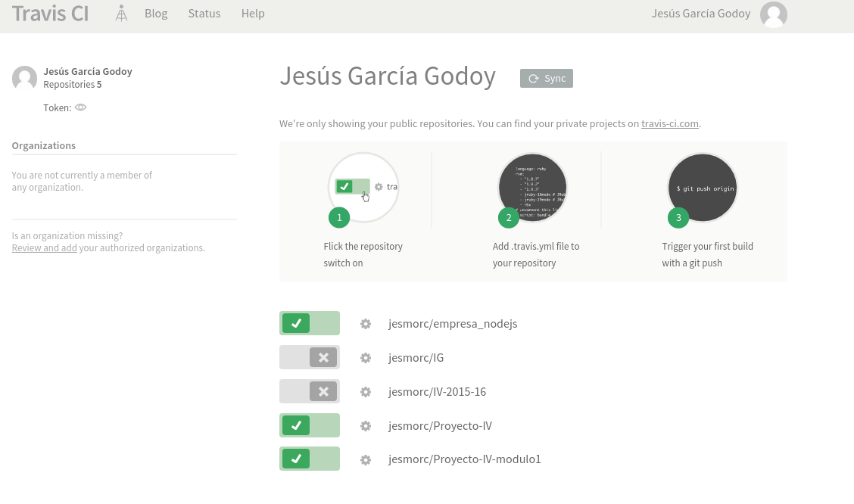Image resolution: width=854 pixels, height=504 pixels.
Task: Click 'Repositories 5' text in sidebar
Action: [73, 84]
